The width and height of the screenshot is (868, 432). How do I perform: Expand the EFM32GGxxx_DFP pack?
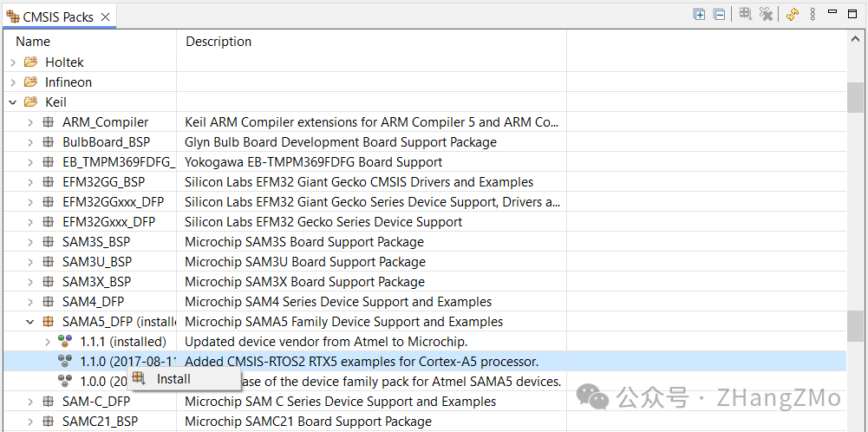click(30, 202)
